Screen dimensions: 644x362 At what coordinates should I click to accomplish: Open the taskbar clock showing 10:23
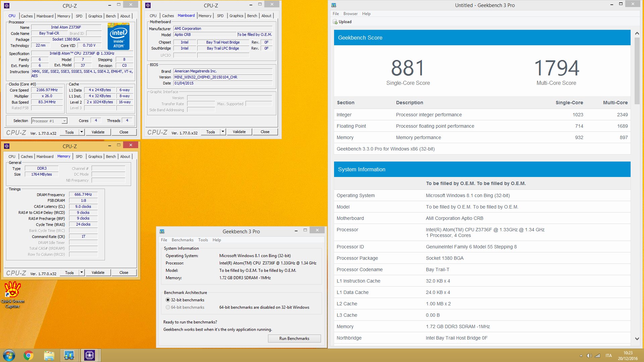pyautogui.click(x=628, y=356)
